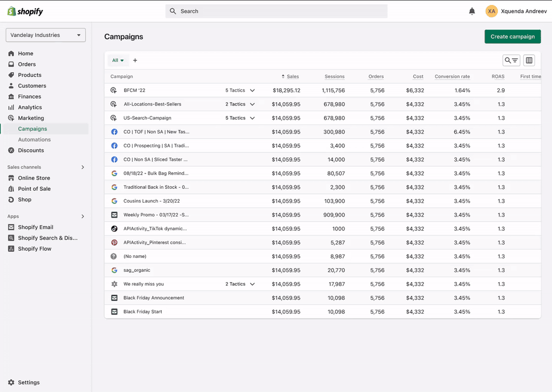Click the 2.9 ROAS value
This screenshot has height=392, width=552.
pyautogui.click(x=501, y=90)
